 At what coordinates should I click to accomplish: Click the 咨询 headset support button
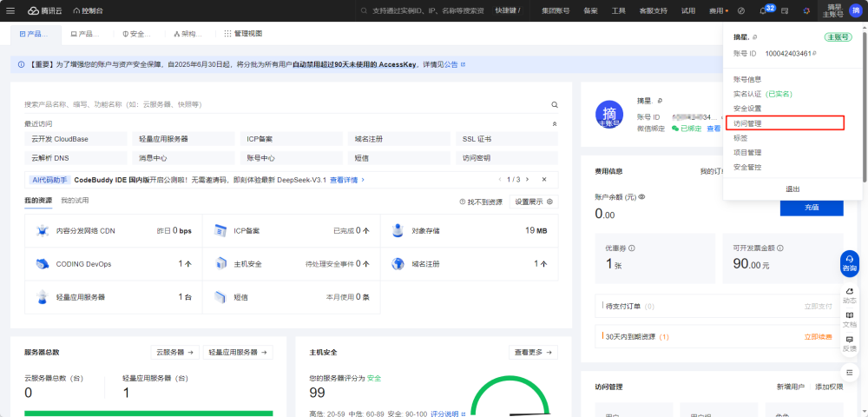coord(849,263)
